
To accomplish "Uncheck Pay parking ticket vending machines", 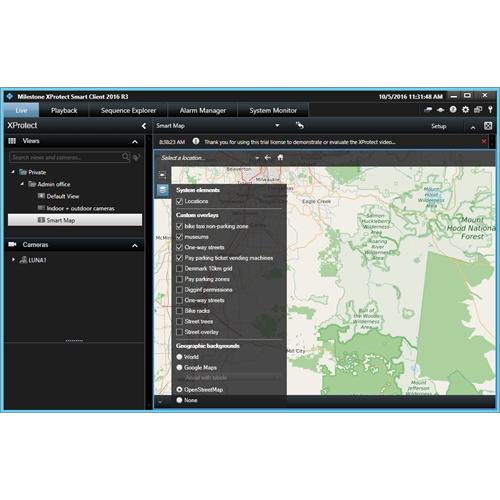I will pyautogui.click(x=179, y=258).
